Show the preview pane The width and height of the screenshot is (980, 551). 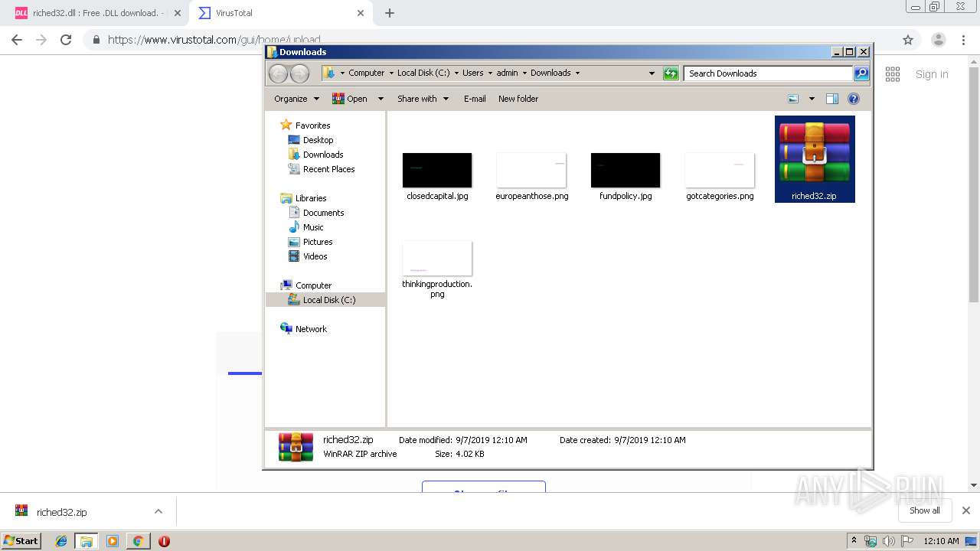832,99
